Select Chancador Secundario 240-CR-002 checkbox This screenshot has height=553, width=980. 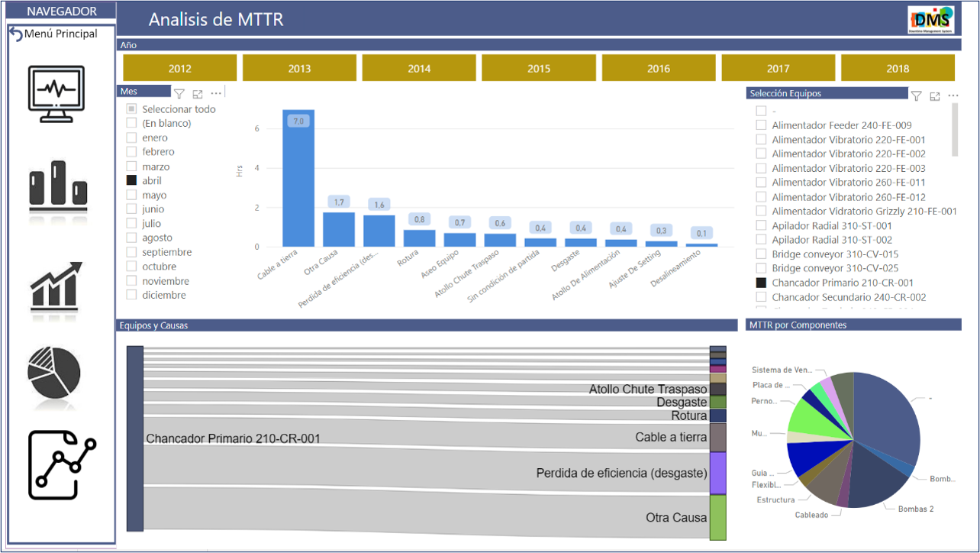761,297
